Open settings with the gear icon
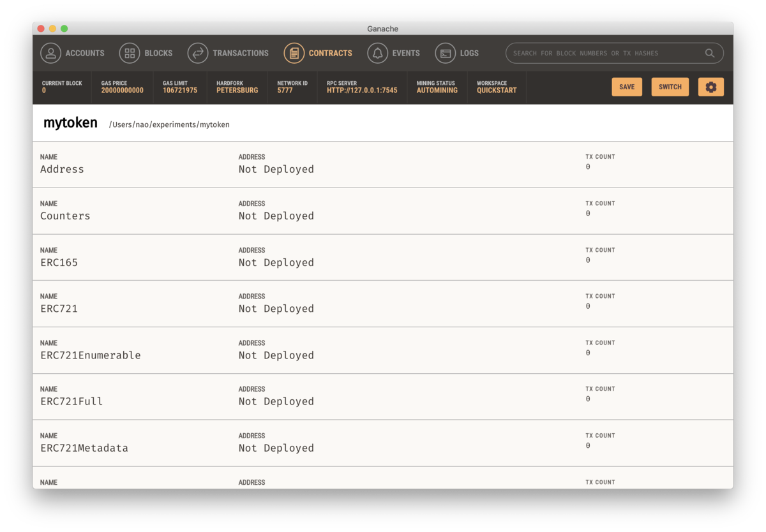The width and height of the screenshot is (766, 532). point(711,87)
